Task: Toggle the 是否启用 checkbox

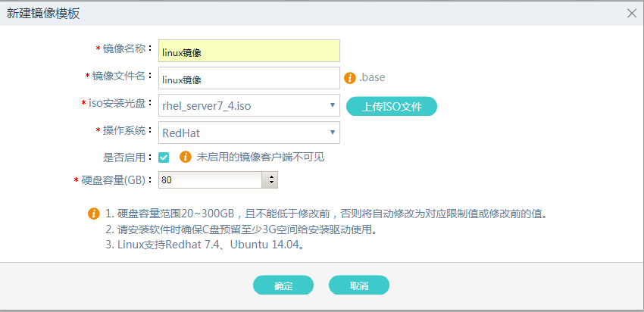Action: 164,158
